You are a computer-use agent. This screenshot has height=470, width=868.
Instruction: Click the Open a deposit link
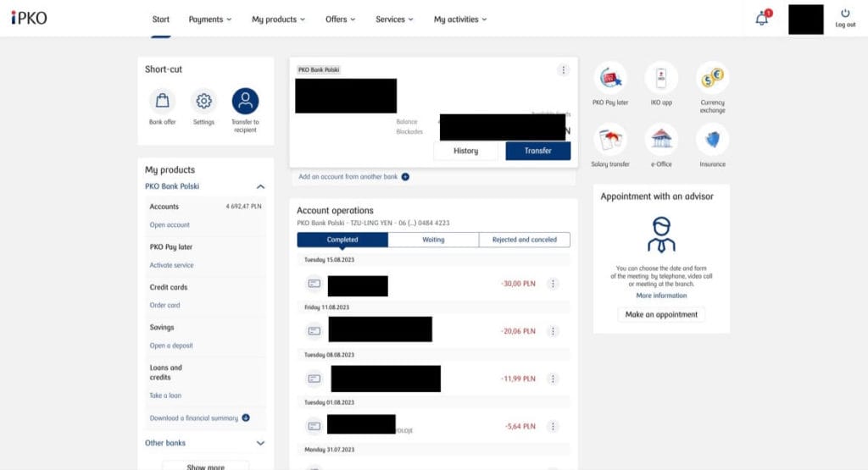[171, 346]
